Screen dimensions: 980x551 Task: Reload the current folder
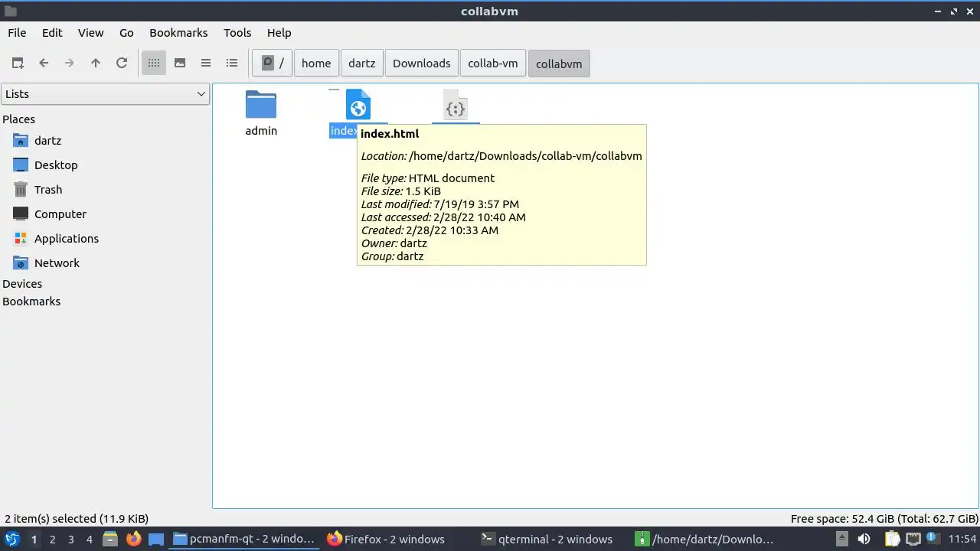122,64
